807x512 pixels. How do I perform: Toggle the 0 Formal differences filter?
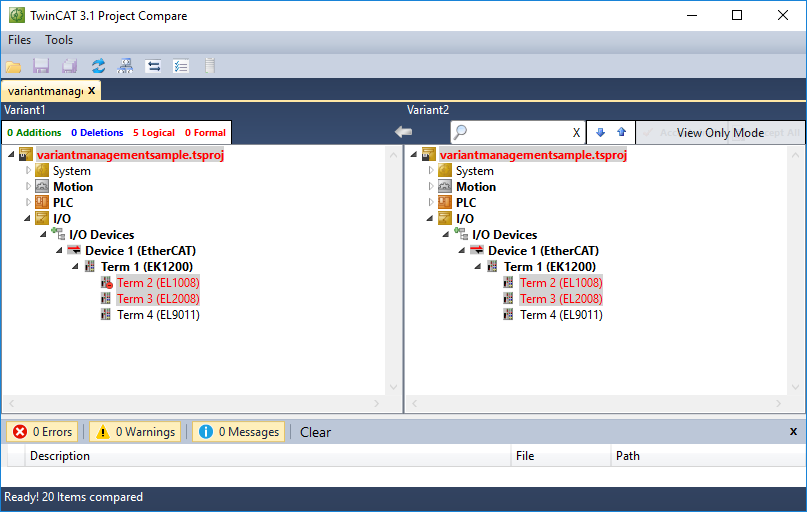point(205,133)
